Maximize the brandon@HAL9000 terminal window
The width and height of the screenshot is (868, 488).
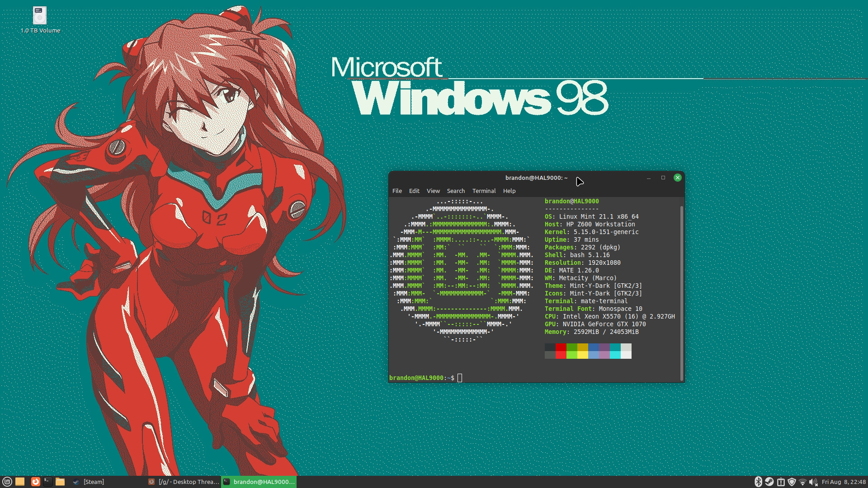coord(663,178)
